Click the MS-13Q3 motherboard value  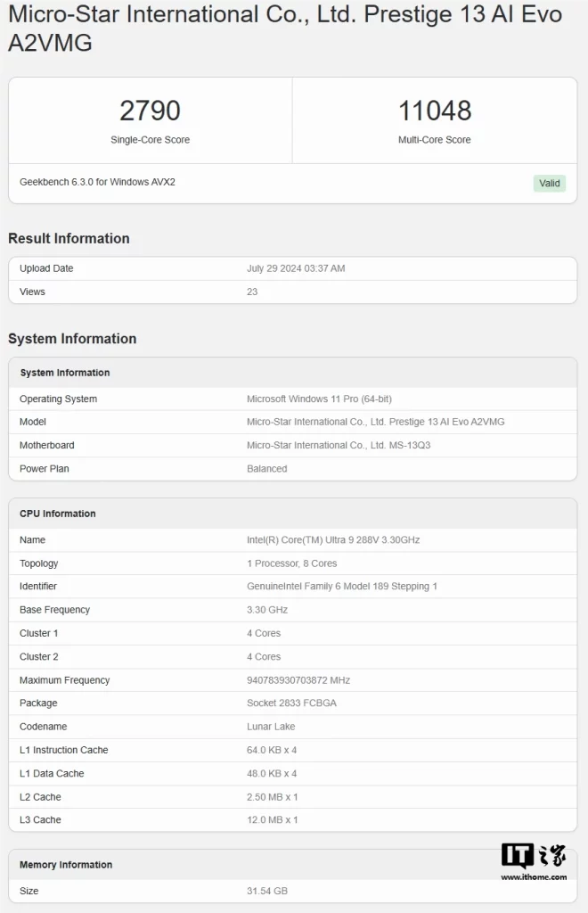pos(339,445)
